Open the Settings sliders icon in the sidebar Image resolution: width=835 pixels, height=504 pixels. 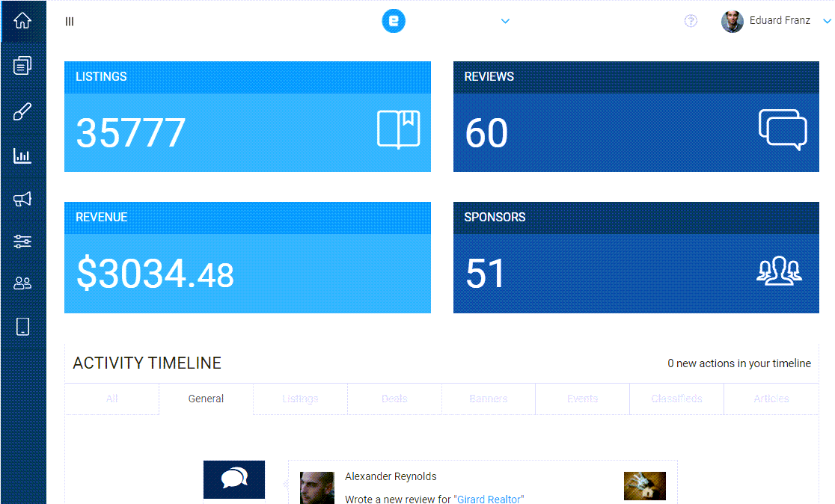(x=22, y=241)
